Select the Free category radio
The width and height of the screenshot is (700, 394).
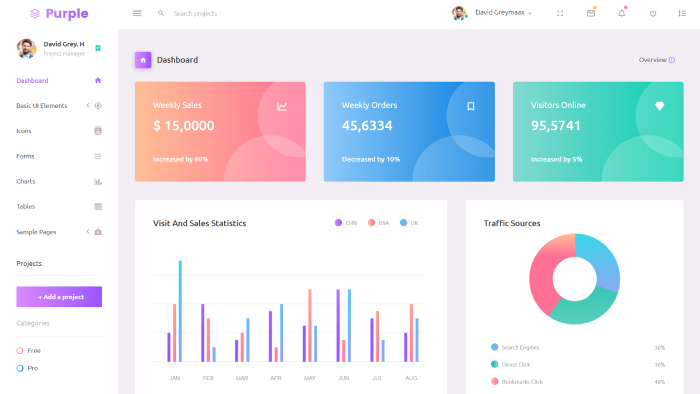coord(20,351)
